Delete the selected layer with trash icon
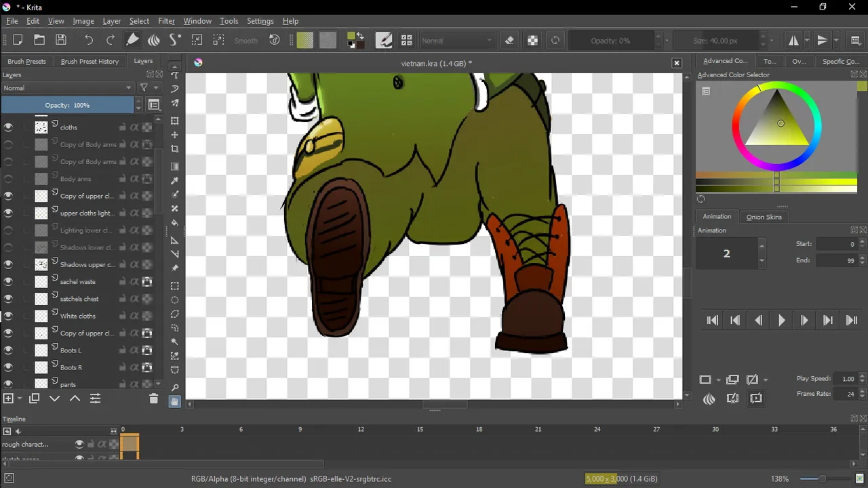The width and height of the screenshot is (868, 488). tap(153, 399)
